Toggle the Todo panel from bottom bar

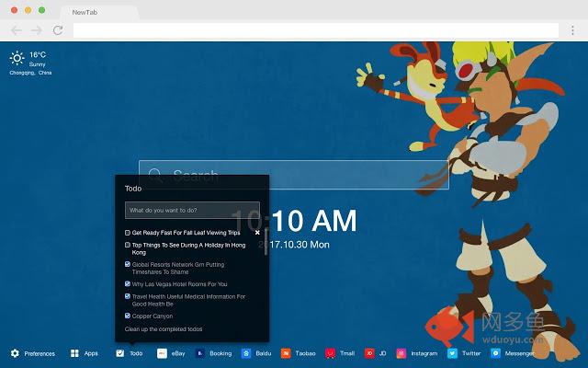click(x=129, y=353)
